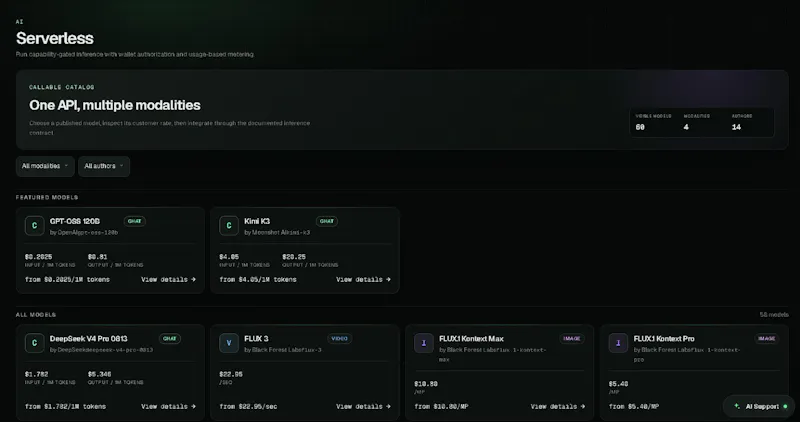View details for FLUX 3
Viewport: 800px width, 422px height.
[x=363, y=407]
